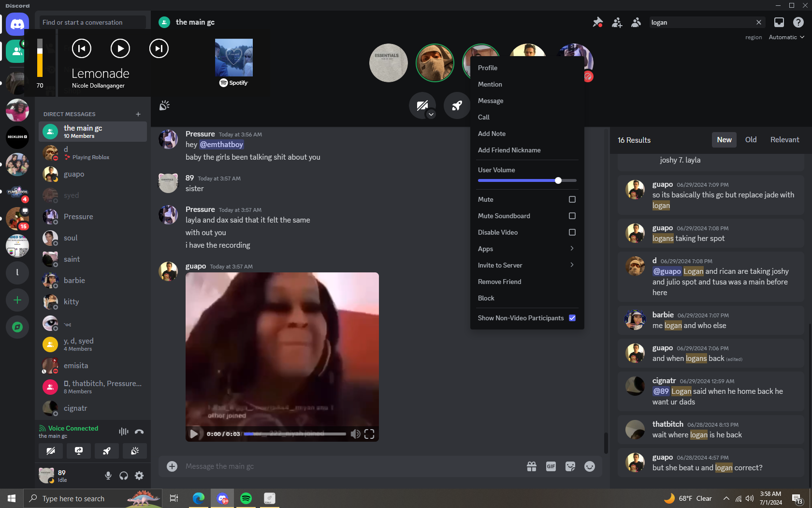Image resolution: width=812 pixels, height=508 pixels.
Task: Open the Discord inbox icon
Action: pyautogui.click(x=779, y=22)
